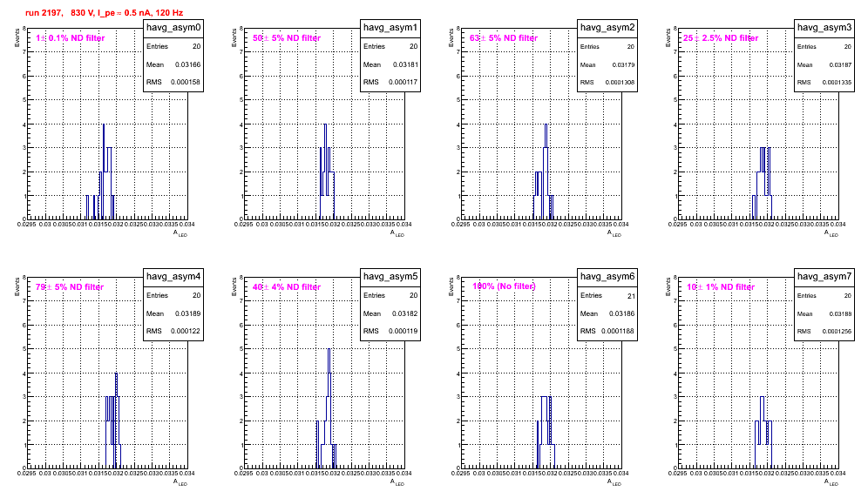The width and height of the screenshot is (868, 498).
Task: Click the histogram peak in havg_asym2 plot
Action: tap(546, 126)
